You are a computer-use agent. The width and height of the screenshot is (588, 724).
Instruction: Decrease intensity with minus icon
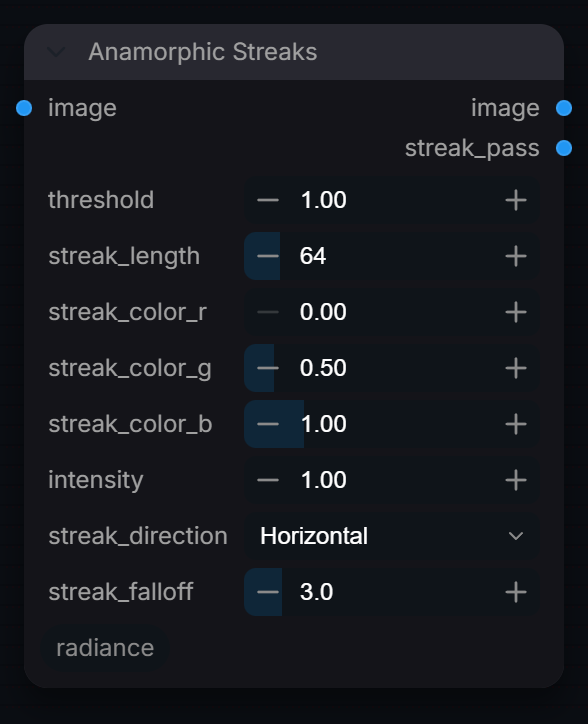[x=268, y=480]
